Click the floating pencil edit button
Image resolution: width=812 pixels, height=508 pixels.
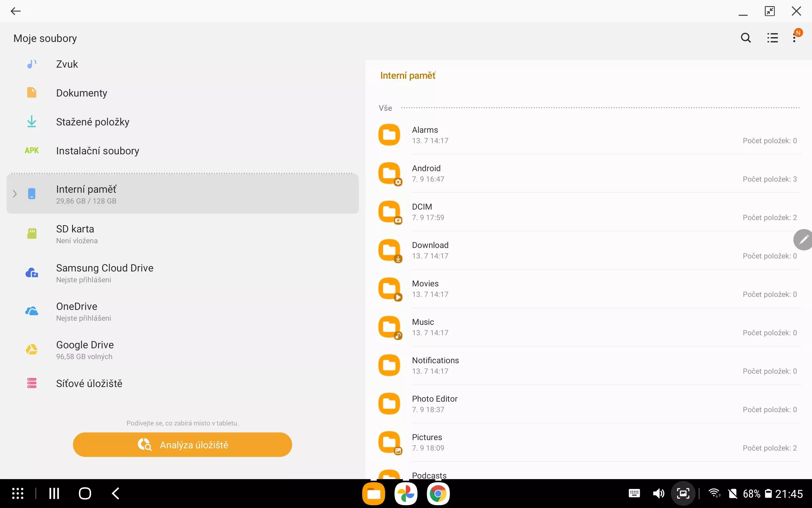803,239
